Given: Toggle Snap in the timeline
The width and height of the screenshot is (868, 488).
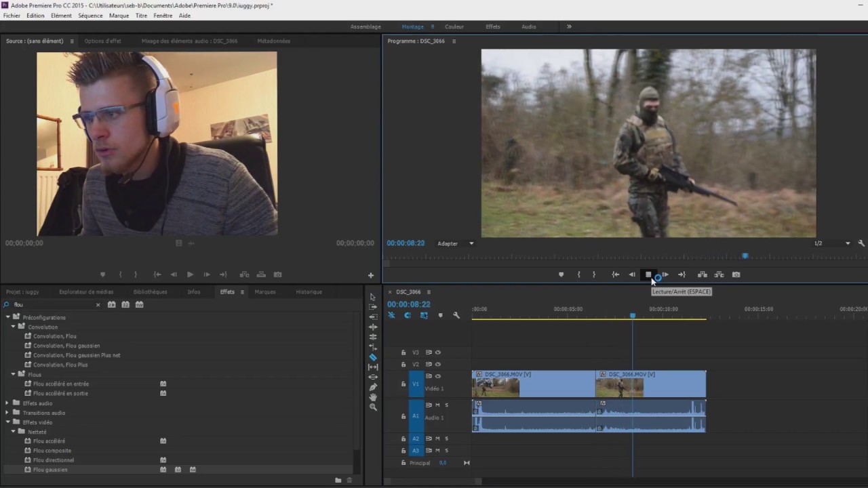Looking at the screenshot, I should pyautogui.click(x=408, y=315).
